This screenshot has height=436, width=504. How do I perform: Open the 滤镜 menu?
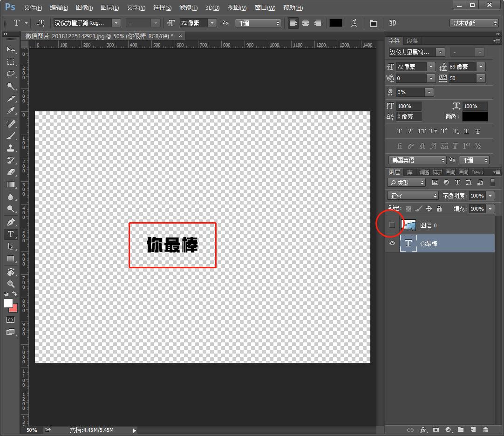[188, 7]
